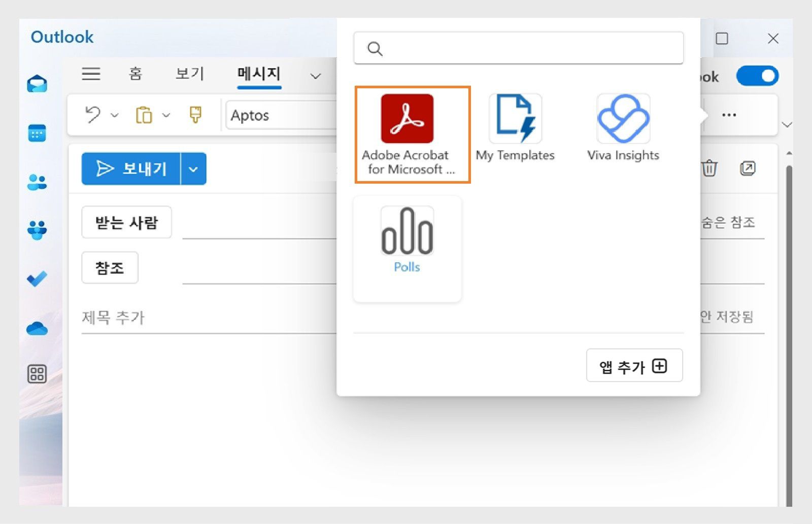Toggle the new Outlook switch

tap(757, 76)
